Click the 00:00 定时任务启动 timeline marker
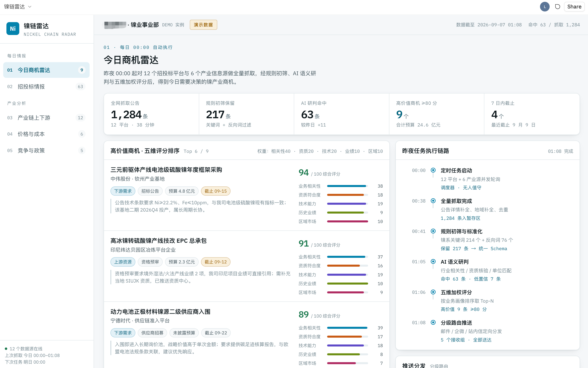 pos(433,170)
